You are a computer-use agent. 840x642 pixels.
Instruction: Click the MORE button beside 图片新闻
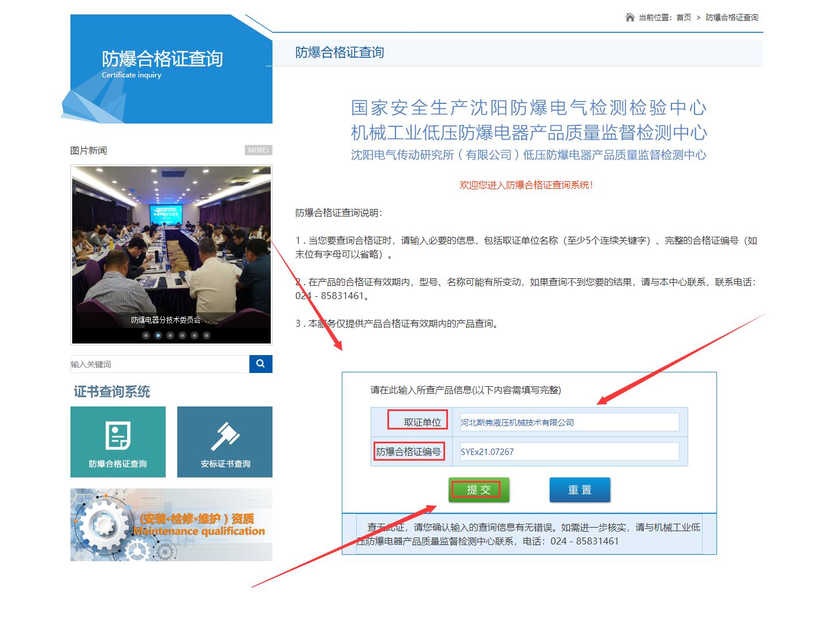pyautogui.click(x=258, y=150)
